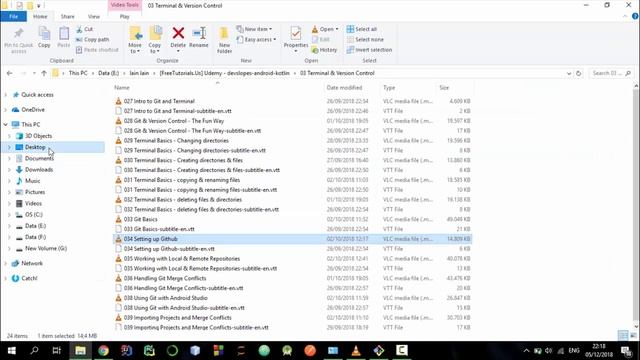The width and height of the screenshot is (640, 360).
Task: Click the Up one level arrow
Action: point(44,73)
